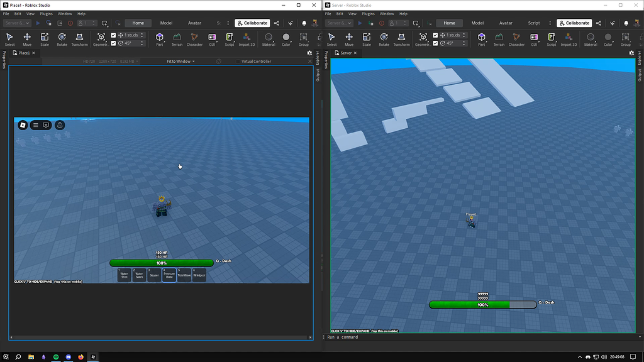Click the Import 3D icon
Image resolution: width=644 pixels, height=362 pixels.
click(246, 36)
